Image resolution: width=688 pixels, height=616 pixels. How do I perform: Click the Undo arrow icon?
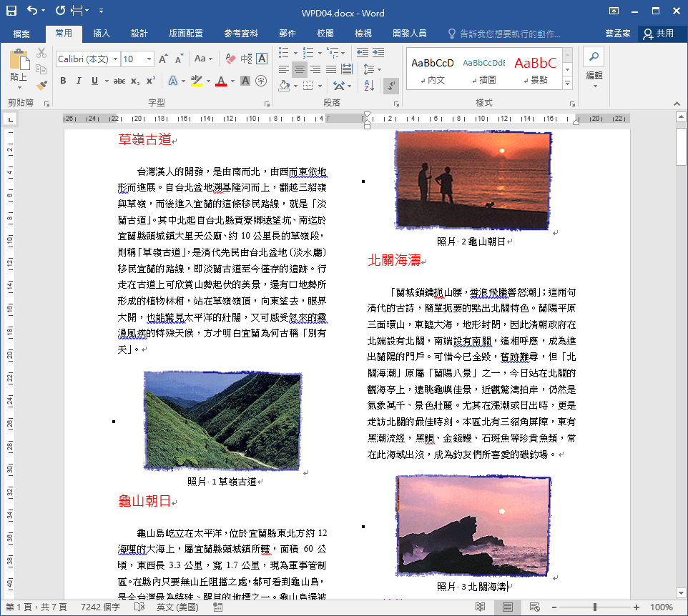coord(32,10)
